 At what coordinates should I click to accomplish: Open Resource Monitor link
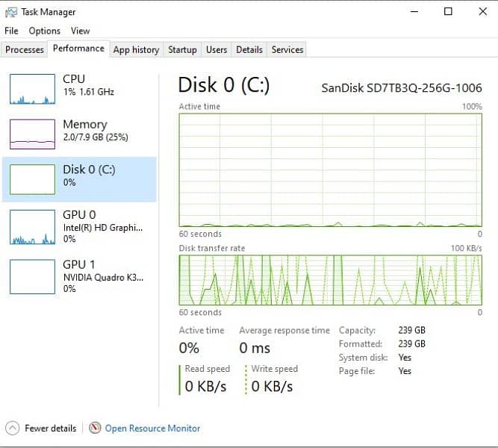click(x=152, y=429)
